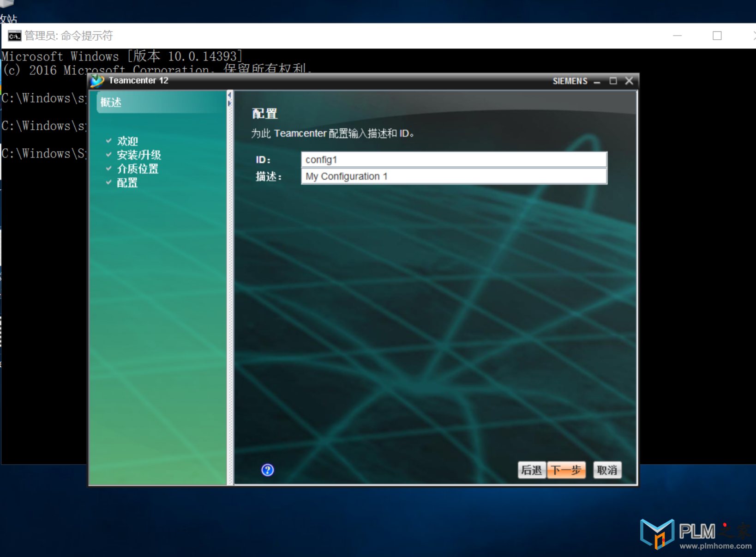Select the 欢迎 step in the sidebar

(x=128, y=141)
